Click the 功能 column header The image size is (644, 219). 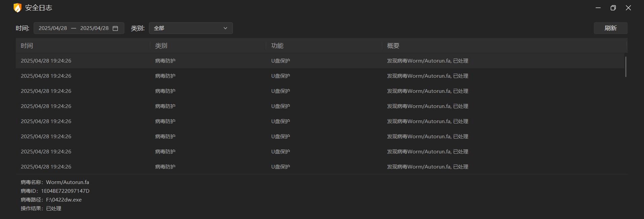(277, 46)
